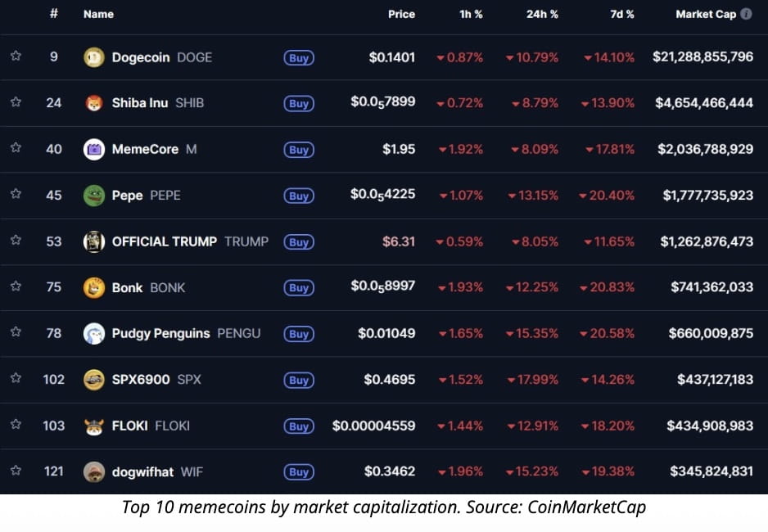Viewport: 768px width, 532px height.
Task: Open the Pudgy Penguins name link
Action: (x=160, y=334)
